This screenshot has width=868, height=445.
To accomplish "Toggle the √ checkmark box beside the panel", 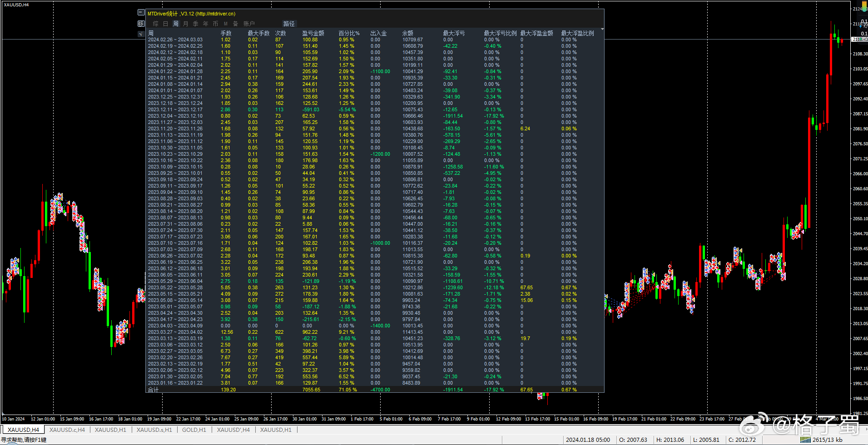I will tap(141, 34).
